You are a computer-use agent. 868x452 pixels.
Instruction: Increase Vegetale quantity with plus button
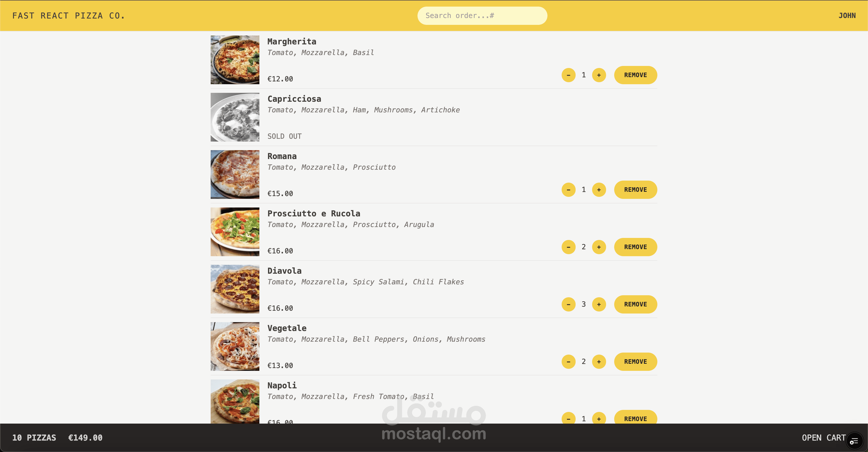[x=599, y=361]
